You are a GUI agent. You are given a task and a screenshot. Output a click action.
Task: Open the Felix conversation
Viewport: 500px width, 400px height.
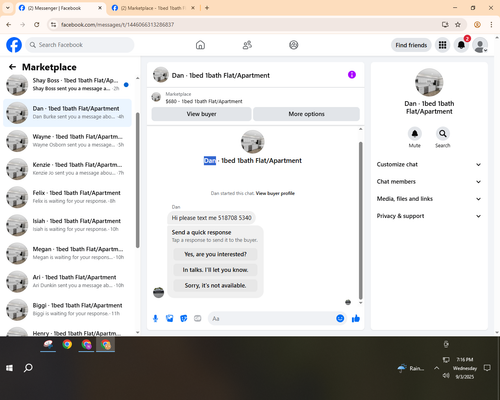point(67,197)
